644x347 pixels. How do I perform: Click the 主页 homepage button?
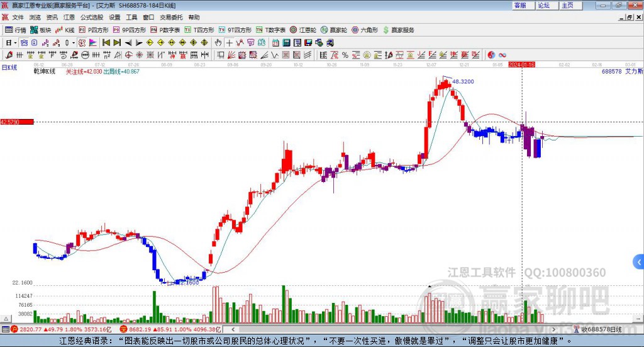point(571,5)
